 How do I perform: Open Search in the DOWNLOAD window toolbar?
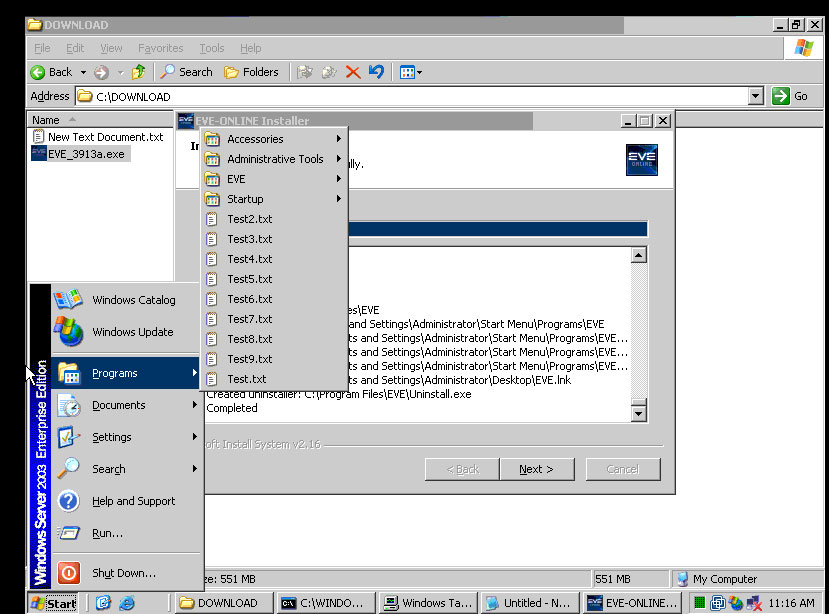pyautogui.click(x=187, y=72)
